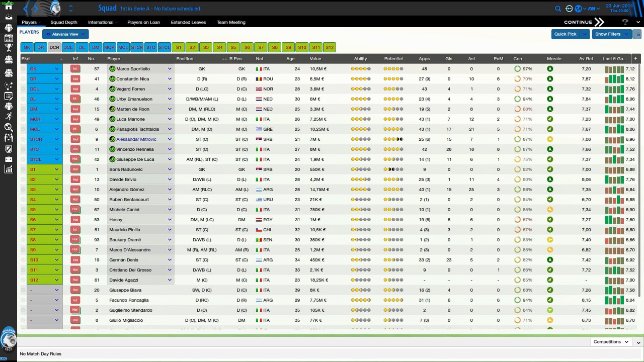Image resolution: width=644 pixels, height=362 pixels.
Task: Click the Quick Pick button
Action: (566, 34)
